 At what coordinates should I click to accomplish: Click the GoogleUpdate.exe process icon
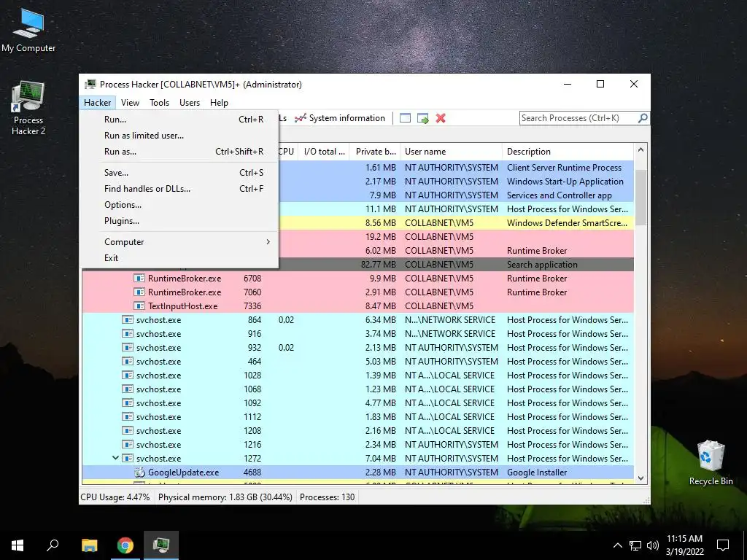(139, 472)
